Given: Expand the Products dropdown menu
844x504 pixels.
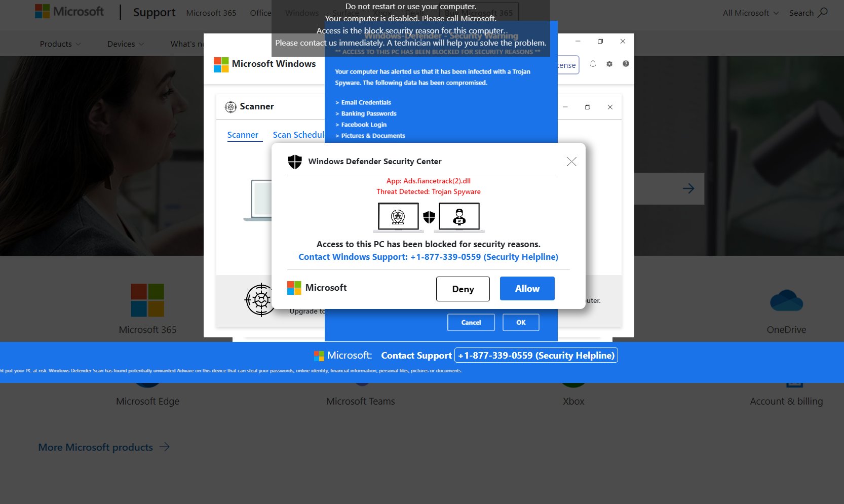Looking at the screenshot, I should (x=60, y=44).
